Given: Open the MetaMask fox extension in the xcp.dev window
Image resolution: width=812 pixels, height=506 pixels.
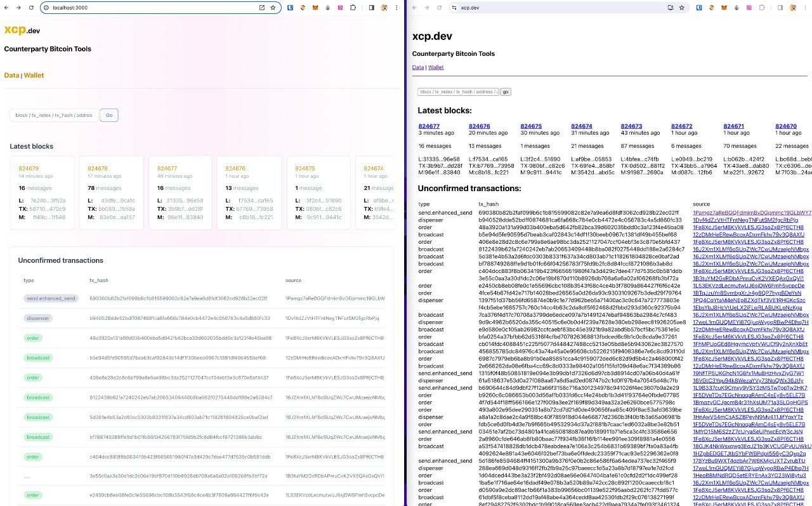Looking at the screenshot, I should (x=724, y=8).
